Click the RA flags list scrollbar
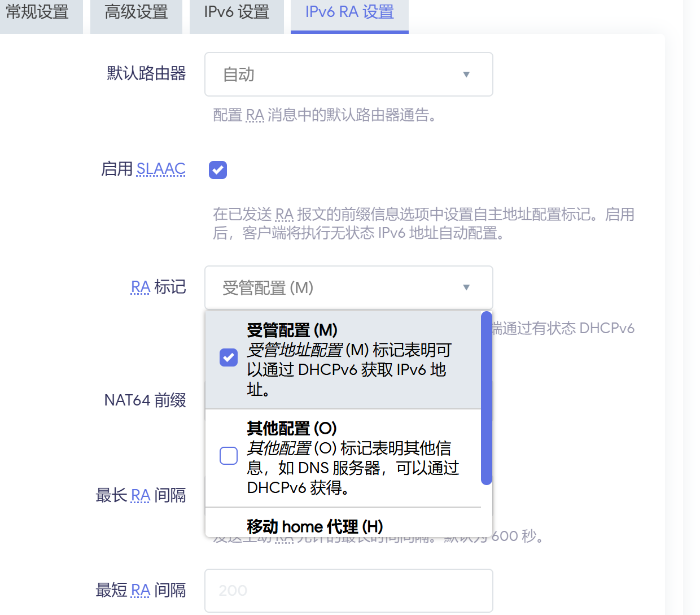The height and width of the screenshot is (615, 700). pyautogui.click(x=486, y=398)
